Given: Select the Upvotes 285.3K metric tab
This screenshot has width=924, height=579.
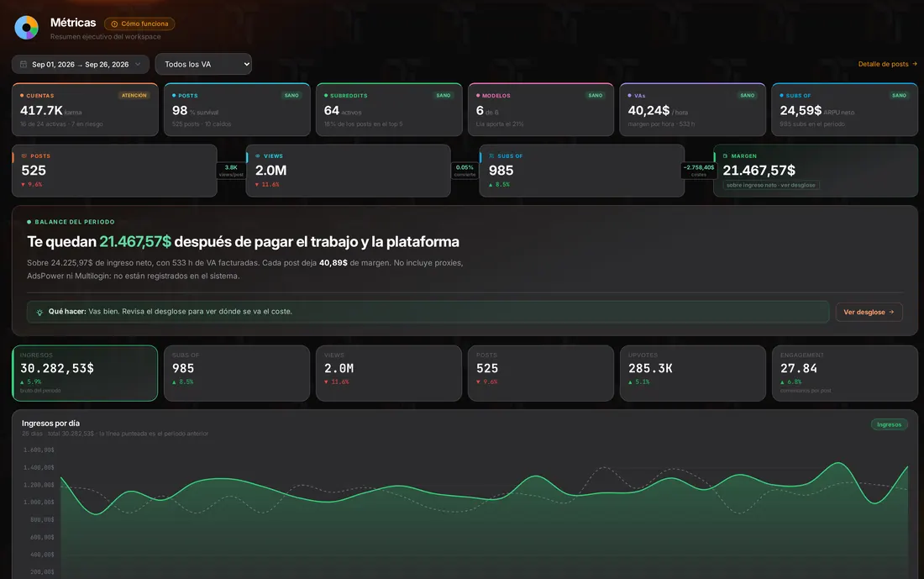Looking at the screenshot, I should pos(693,373).
